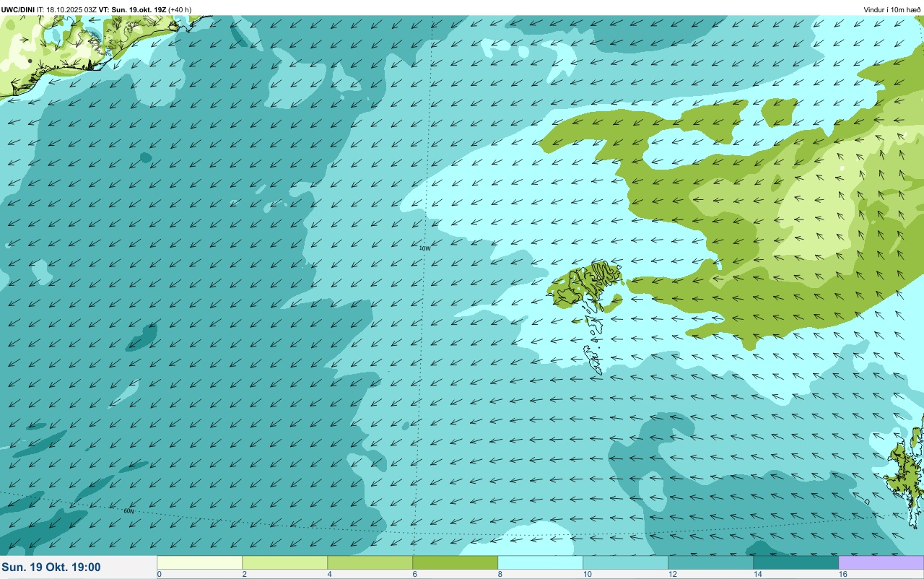Click the '60N' latitude label
Viewport: 924px width, 579px height.
click(x=129, y=511)
